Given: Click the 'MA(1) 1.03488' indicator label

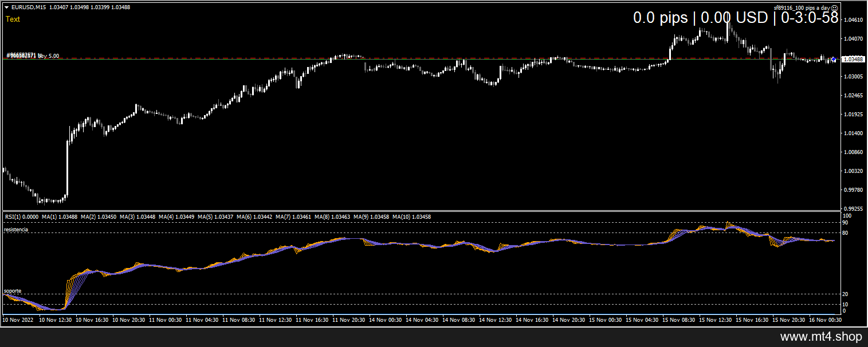Looking at the screenshot, I should coord(60,217).
